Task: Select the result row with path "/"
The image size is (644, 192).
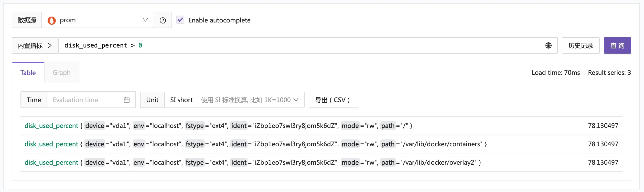Action: [x=321, y=126]
